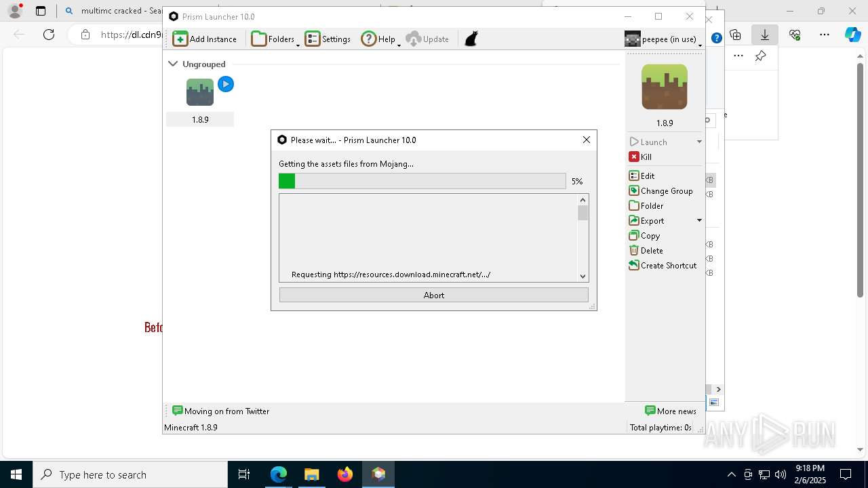Click the taskbar search box
Image resolution: width=868 pixels, height=488 pixels.
coord(130,474)
